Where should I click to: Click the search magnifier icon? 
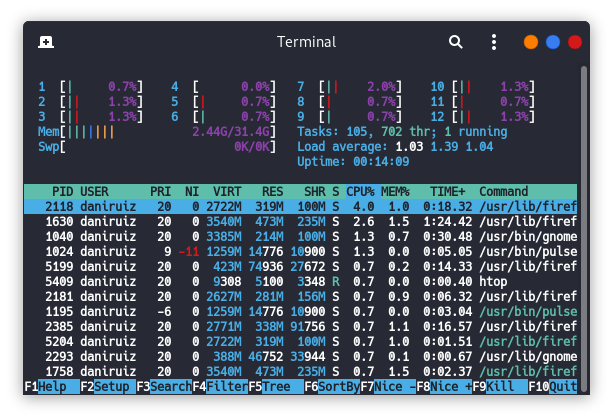pyautogui.click(x=455, y=42)
